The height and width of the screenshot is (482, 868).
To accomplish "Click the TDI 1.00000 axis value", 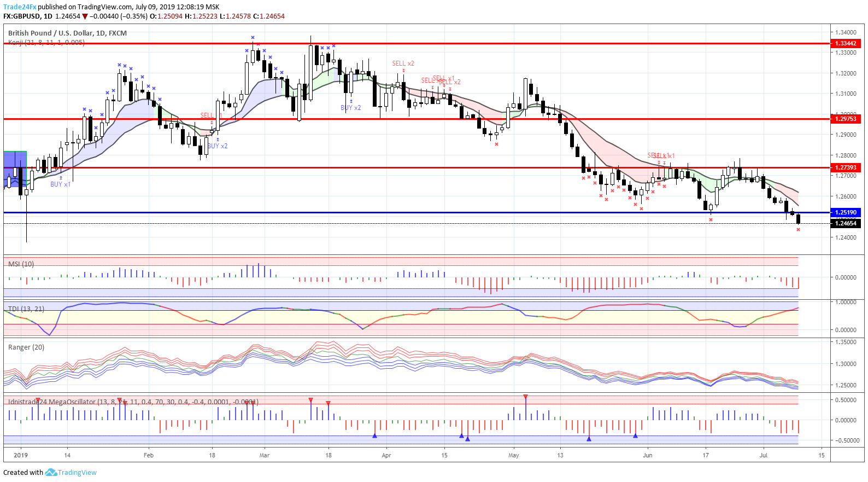I will click(x=846, y=302).
